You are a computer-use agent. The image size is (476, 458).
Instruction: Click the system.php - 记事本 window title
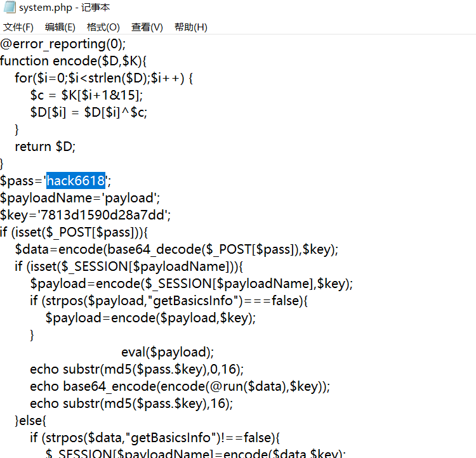[64, 7]
